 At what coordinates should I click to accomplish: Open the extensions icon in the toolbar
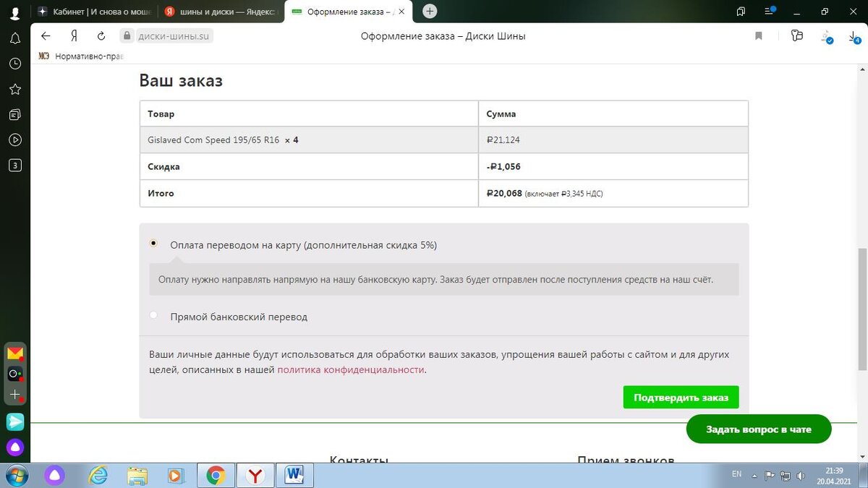(x=797, y=35)
